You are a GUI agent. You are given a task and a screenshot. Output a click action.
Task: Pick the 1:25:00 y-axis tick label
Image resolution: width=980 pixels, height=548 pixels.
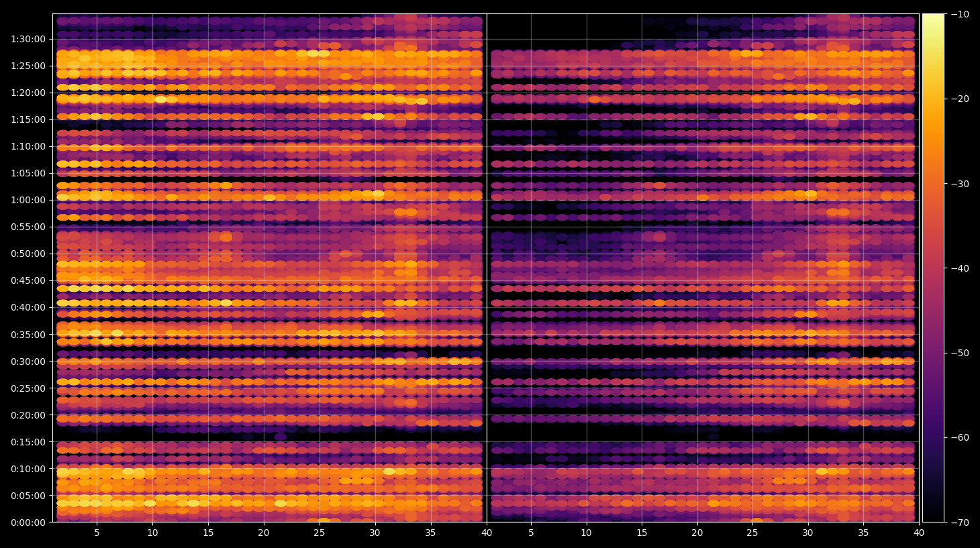pos(28,66)
